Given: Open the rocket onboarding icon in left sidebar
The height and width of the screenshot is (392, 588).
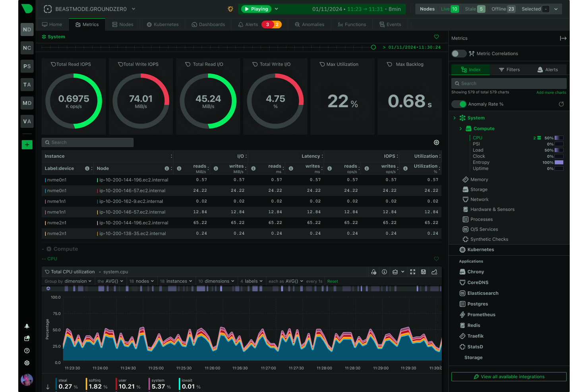Looking at the screenshot, I should pyautogui.click(x=27, y=326).
